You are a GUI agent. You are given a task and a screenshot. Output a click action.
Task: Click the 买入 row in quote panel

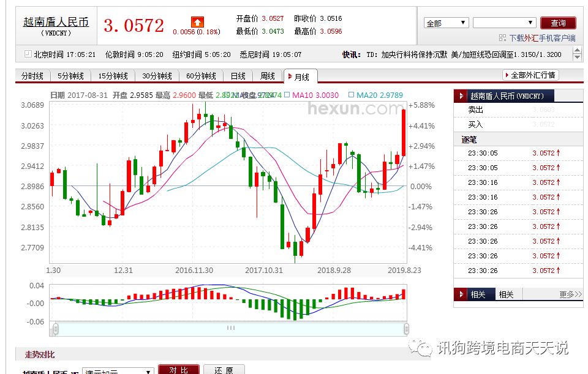[x=518, y=124]
